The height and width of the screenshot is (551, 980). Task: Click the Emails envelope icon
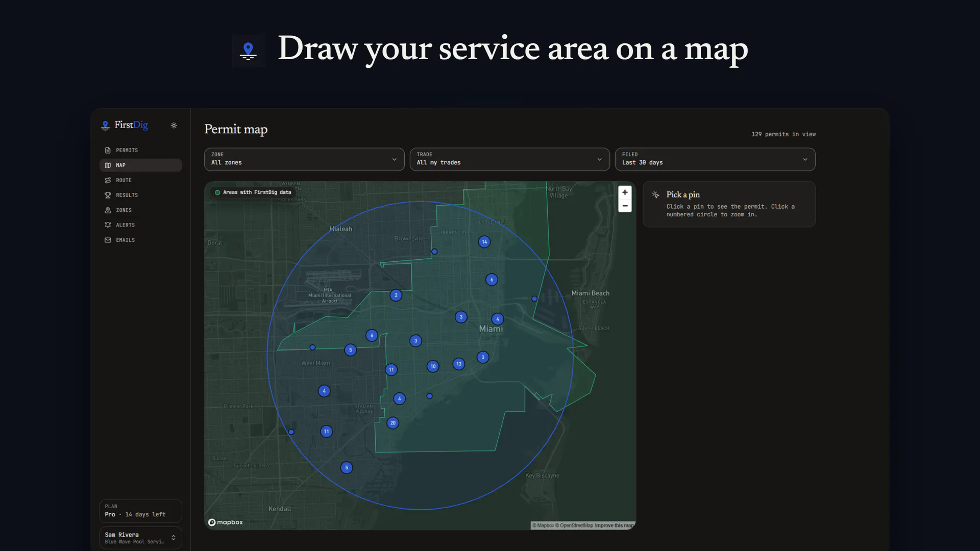pos(108,240)
